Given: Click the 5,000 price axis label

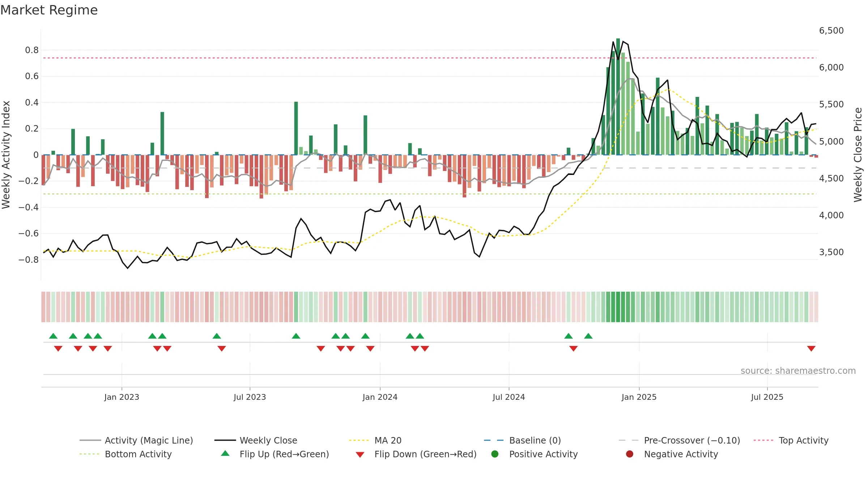Looking at the screenshot, I should pos(831,141).
